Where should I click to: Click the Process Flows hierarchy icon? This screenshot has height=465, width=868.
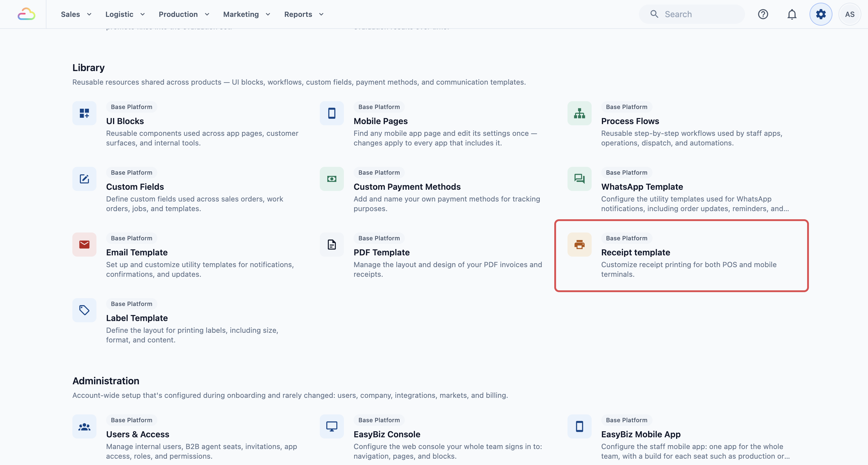[579, 113]
